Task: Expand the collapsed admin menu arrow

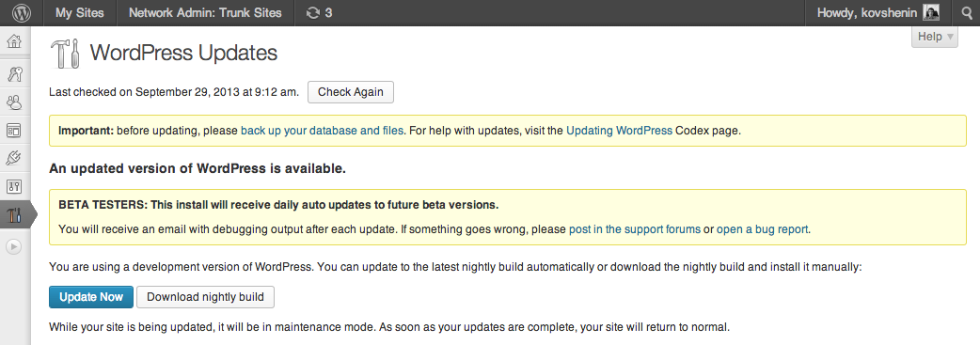Action: [14, 247]
